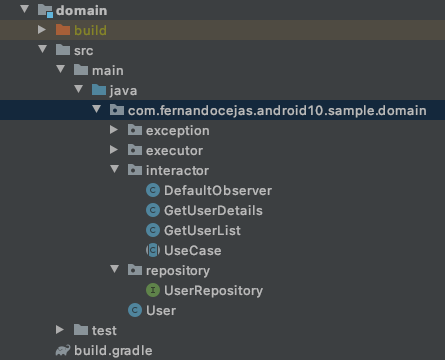The height and width of the screenshot is (360, 445).
Task: Select the domain label
Action: 82,10
